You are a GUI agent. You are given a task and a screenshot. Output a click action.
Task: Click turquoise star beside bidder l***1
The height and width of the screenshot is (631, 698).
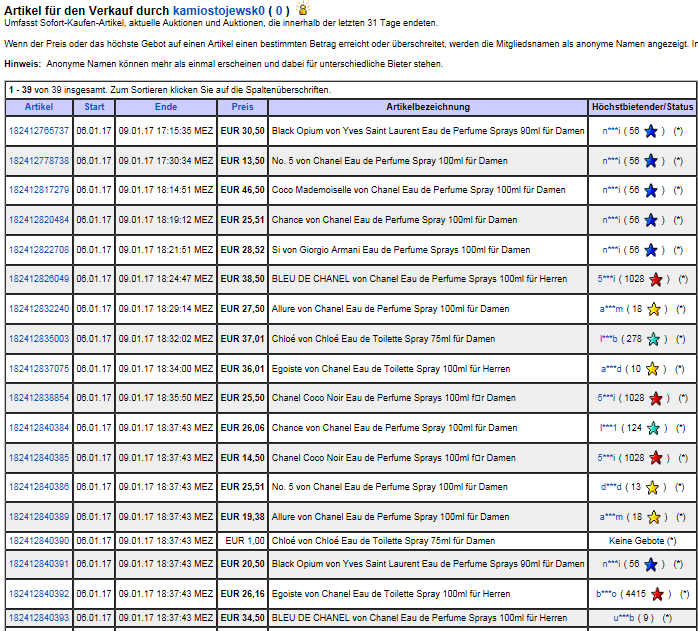[653, 428]
